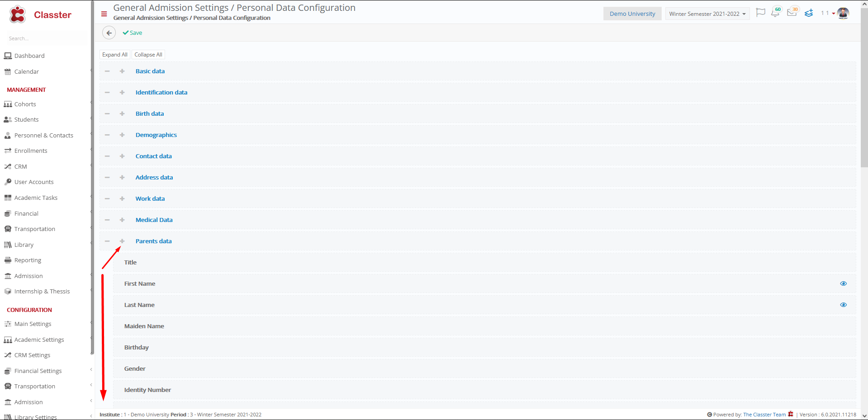The height and width of the screenshot is (420, 868).
Task: Open Admission under Configuration
Action: click(x=28, y=402)
